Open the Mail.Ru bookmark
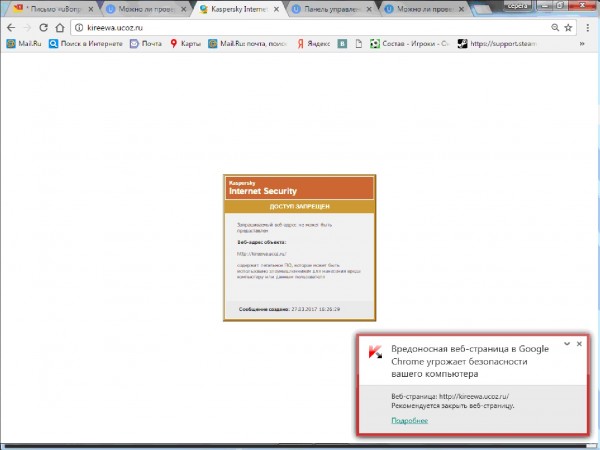 (x=24, y=44)
